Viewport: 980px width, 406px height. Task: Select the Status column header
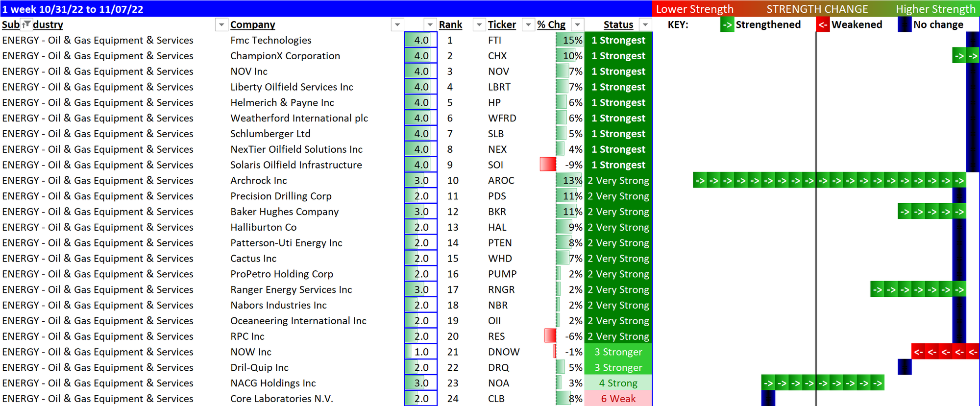click(618, 24)
